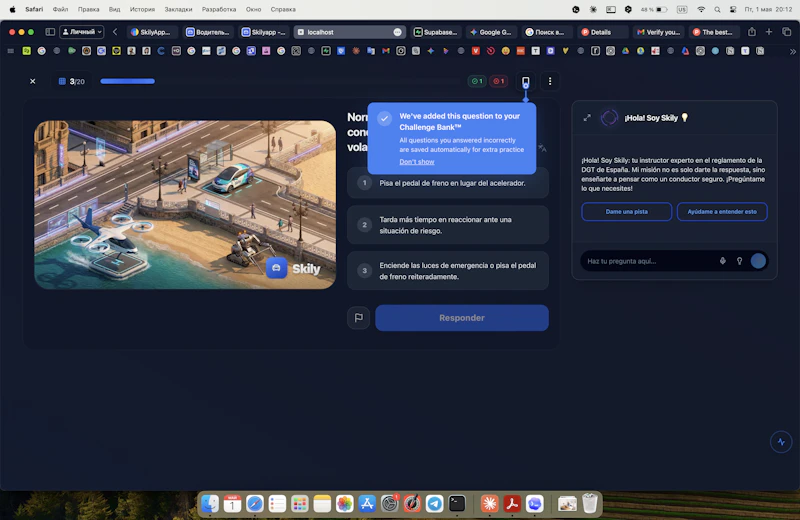
Task: Open the three-dot quiz options menu
Action: [x=549, y=81]
